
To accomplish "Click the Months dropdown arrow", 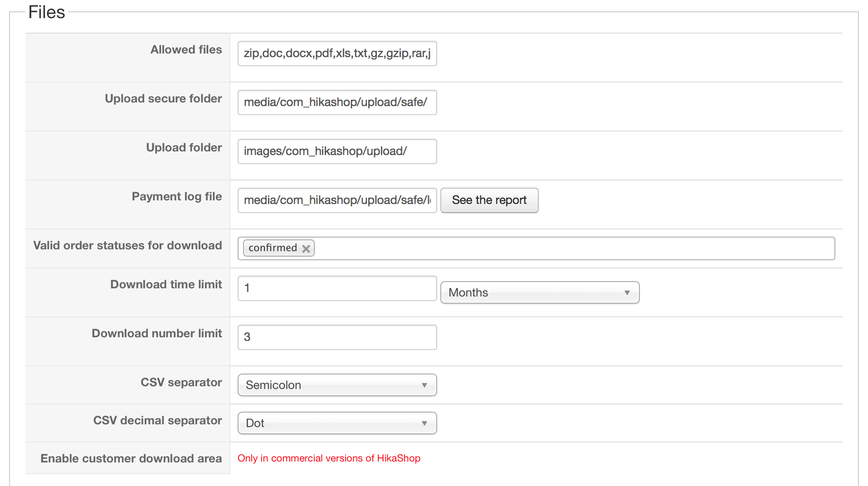I will pyautogui.click(x=627, y=293).
